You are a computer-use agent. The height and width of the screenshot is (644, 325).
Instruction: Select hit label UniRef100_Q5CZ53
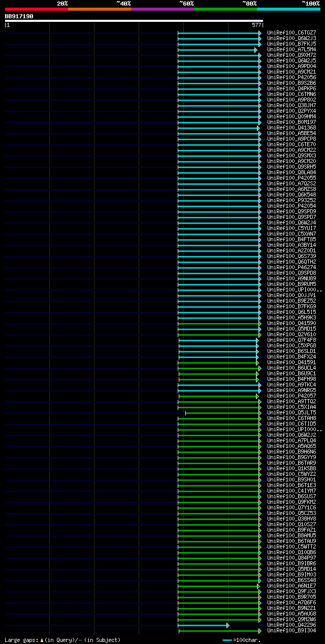[x=291, y=513]
